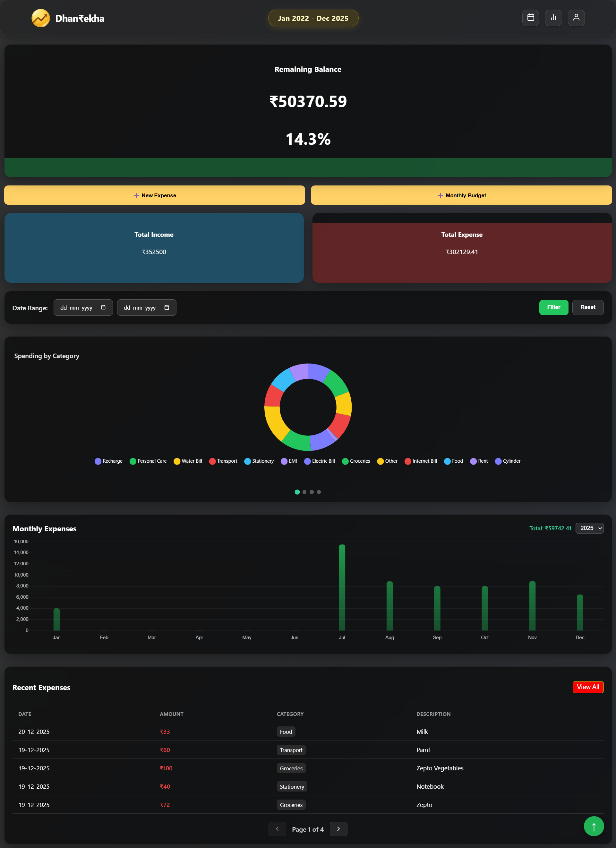Open the calendar picker on the start date field

104,307
